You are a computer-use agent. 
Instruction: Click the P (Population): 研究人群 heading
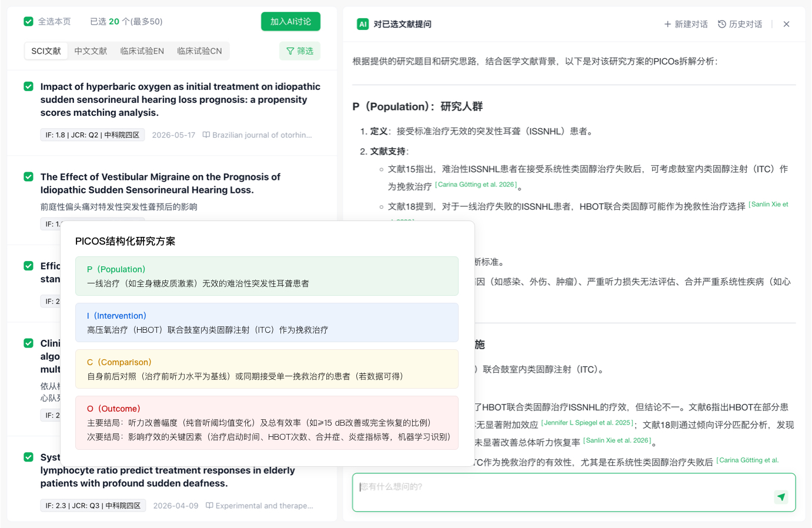[x=417, y=106]
